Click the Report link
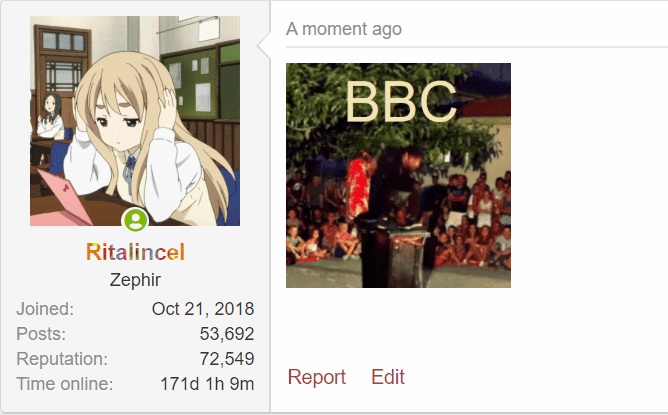 (317, 377)
